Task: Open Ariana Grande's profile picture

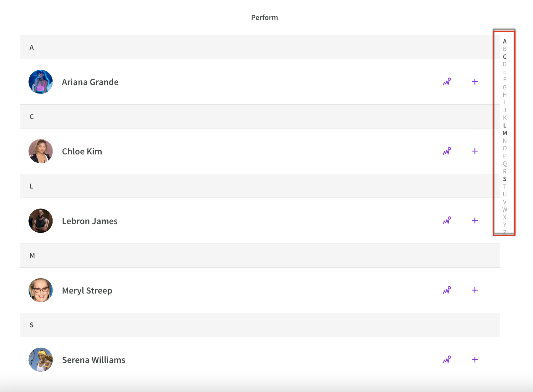Action: click(41, 82)
